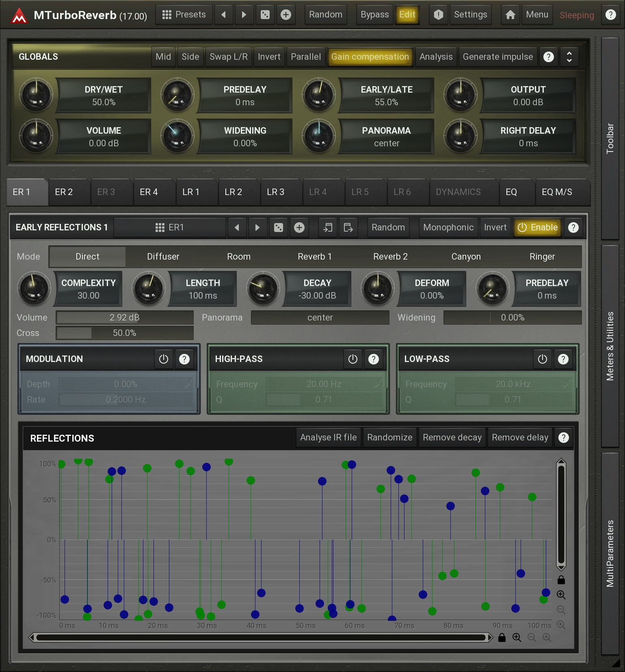Click the Remove decay button
Image resolution: width=625 pixels, height=672 pixels.
click(x=452, y=438)
